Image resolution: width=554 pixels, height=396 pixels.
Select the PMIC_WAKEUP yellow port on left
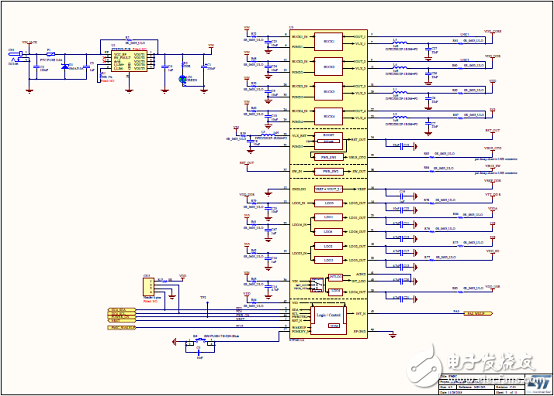121,328
